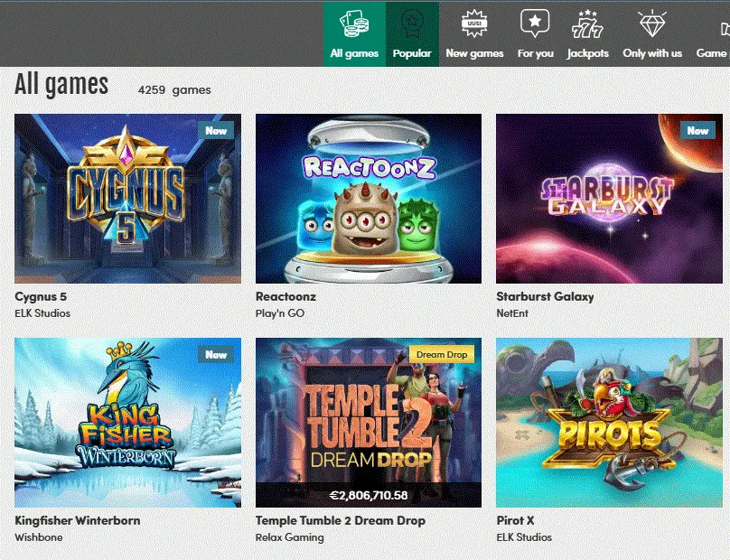This screenshot has height=560, width=730.
Task: Switch to the Popular tab
Action: (x=412, y=34)
